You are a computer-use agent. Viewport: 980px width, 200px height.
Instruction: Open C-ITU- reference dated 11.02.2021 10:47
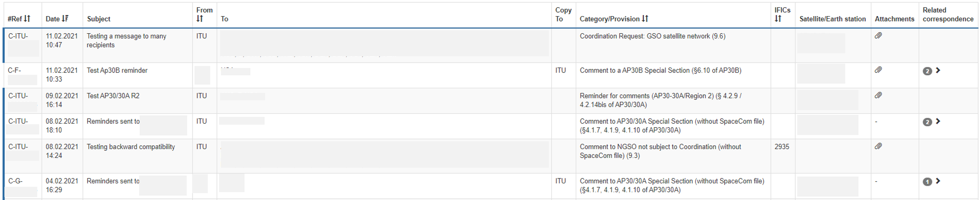tap(18, 36)
